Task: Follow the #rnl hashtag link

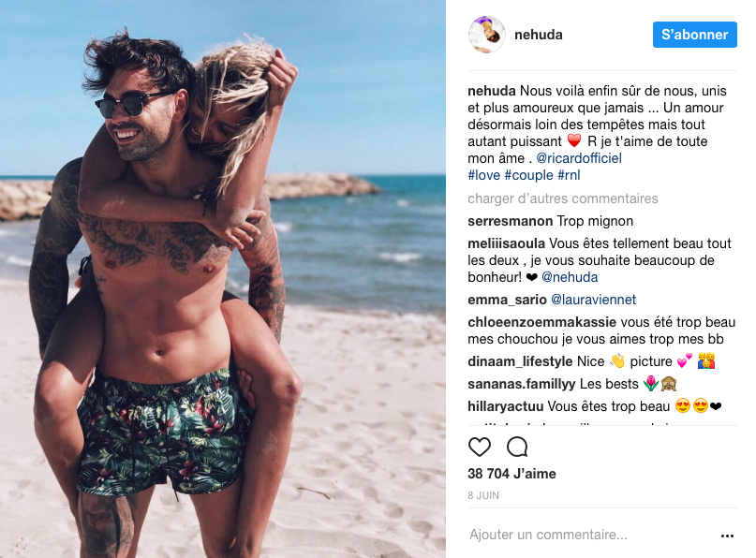Action: click(x=569, y=175)
